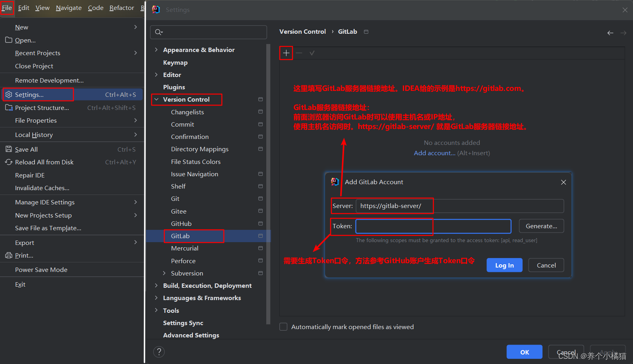Click the project-level icon beside GitLab breadcrumb
This screenshot has width=633, height=364.
point(366,32)
